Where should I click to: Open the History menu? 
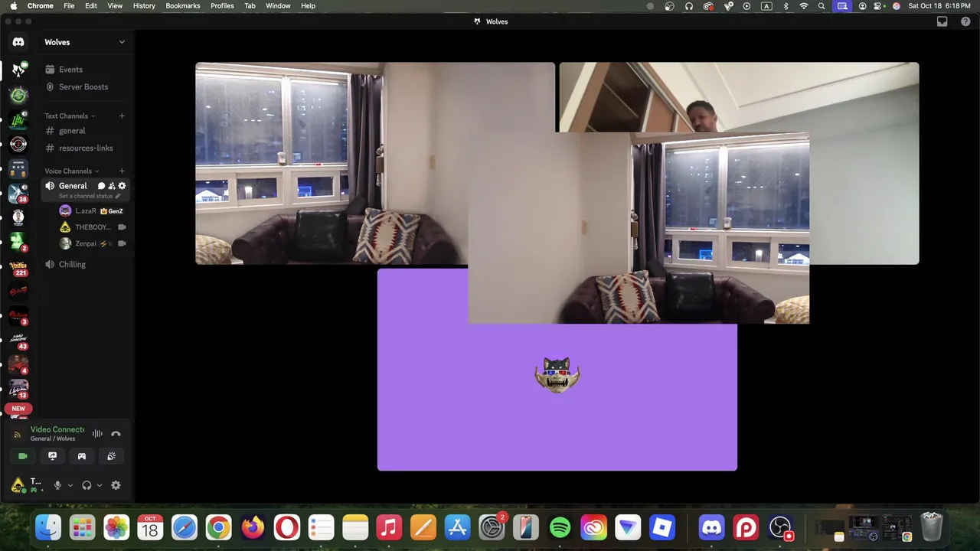click(144, 5)
